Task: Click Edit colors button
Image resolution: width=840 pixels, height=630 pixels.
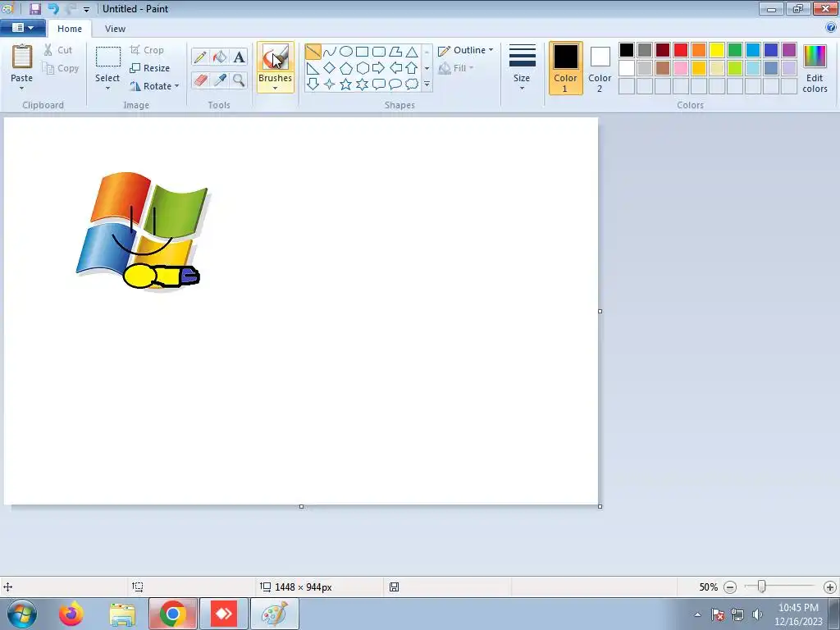Action: 815,69
